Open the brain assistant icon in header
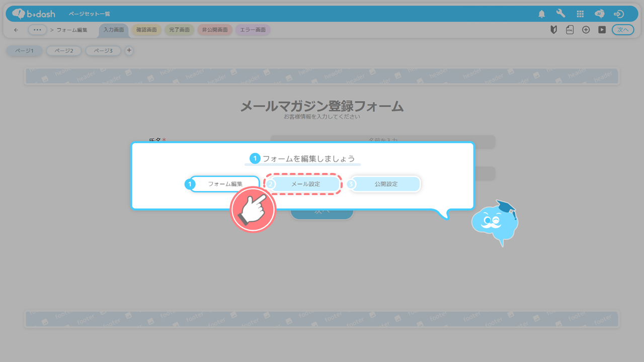 [x=599, y=14]
